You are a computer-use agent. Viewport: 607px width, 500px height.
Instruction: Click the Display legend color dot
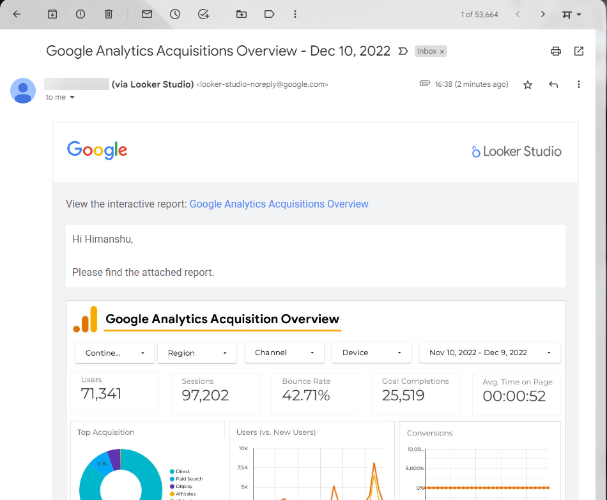click(172, 486)
